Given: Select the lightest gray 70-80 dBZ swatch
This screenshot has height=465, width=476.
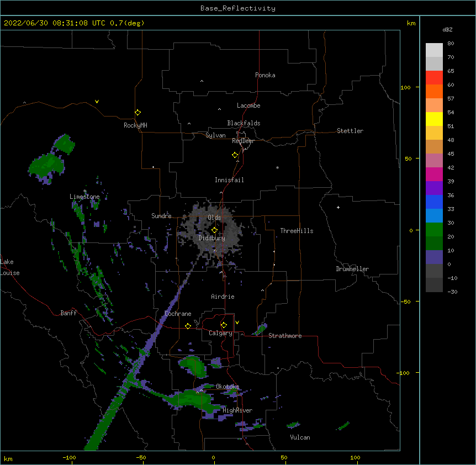Looking at the screenshot, I should pyautogui.click(x=434, y=50).
